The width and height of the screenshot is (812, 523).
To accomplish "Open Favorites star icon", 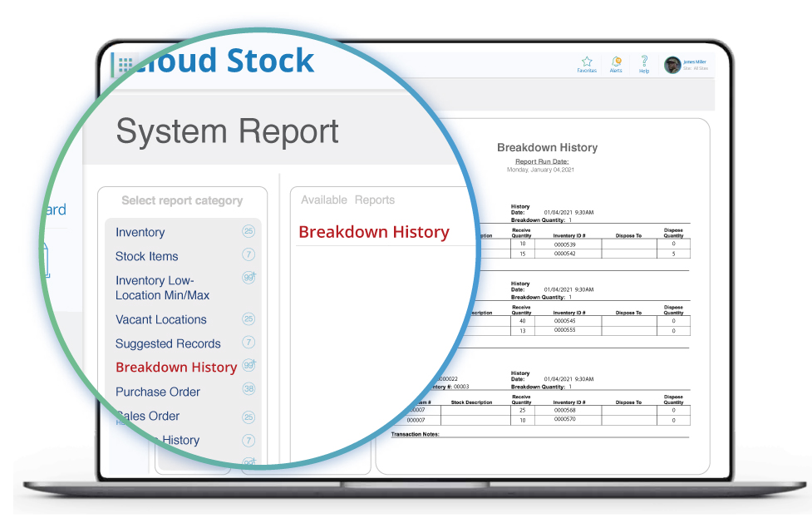I will click(x=587, y=62).
